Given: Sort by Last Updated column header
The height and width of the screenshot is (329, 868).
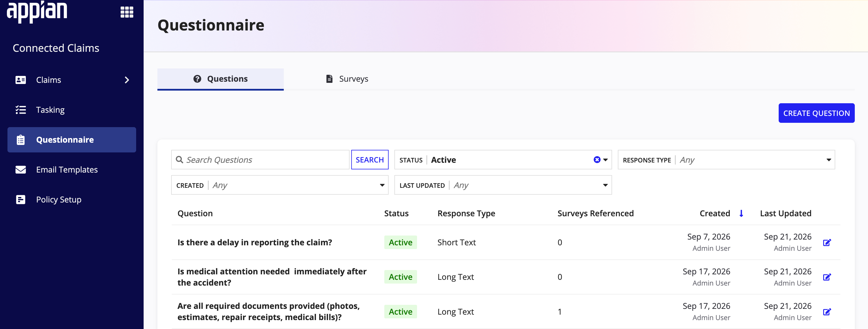Looking at the screenshot, I should pyautogui.click(x=786, y=213).
